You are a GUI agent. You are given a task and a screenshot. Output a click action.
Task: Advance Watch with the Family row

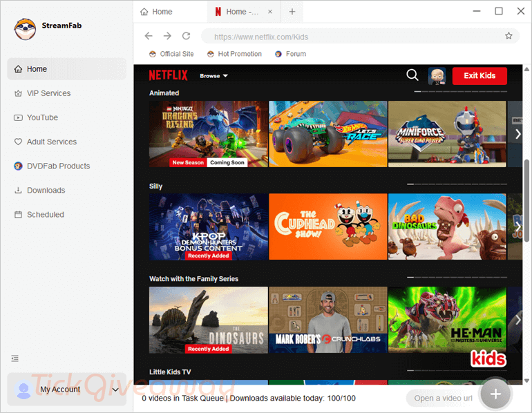(517, 320)
